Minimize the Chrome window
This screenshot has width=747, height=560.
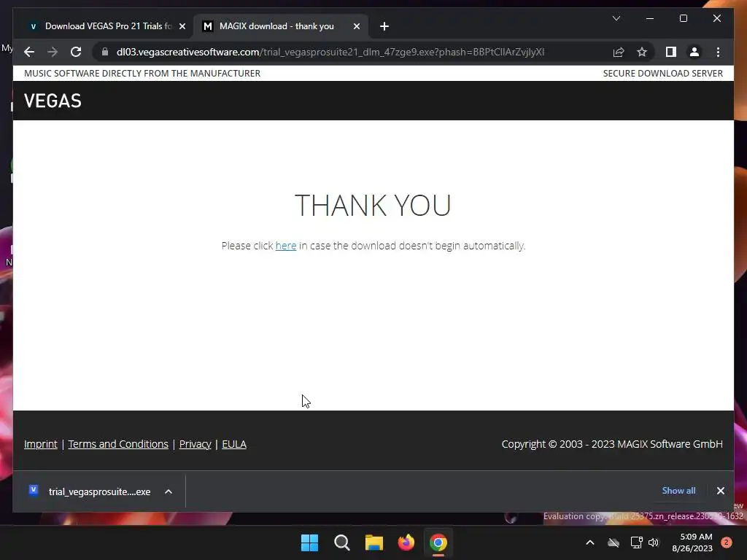click(650, 18)
